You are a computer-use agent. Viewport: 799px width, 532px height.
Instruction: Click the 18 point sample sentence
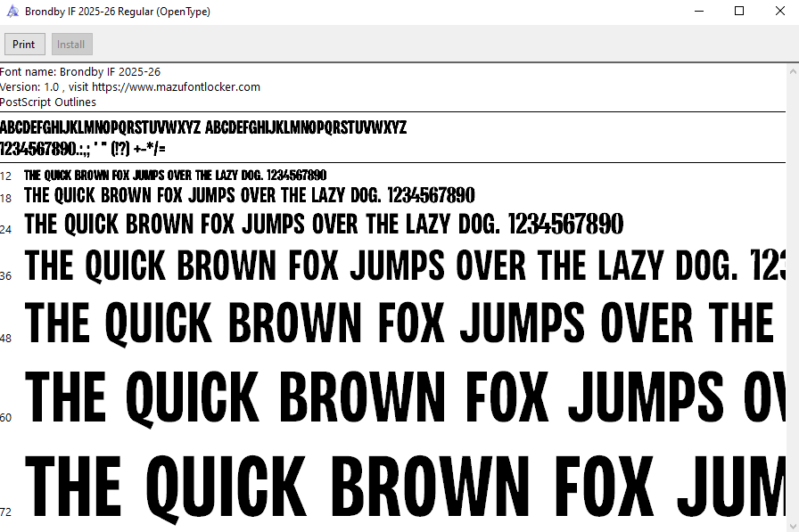coord(249,195)
